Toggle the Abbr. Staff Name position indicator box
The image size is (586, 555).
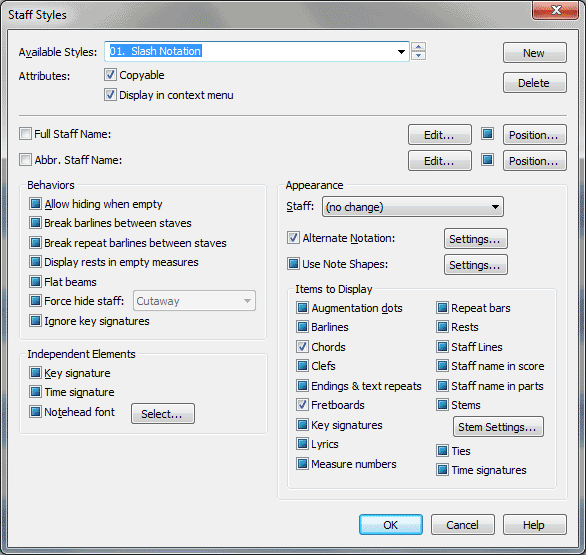pyautogui.click(x=487, y=160)
